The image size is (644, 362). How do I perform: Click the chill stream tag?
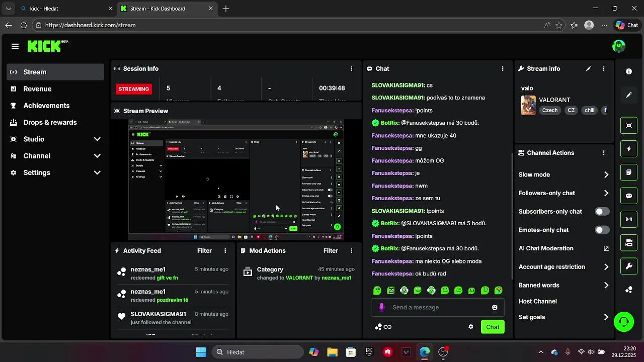click(589, 110)
